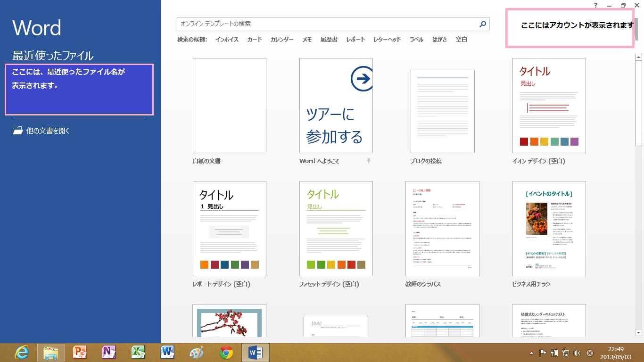
Task: Click the ラベル suggested search
Action: coord(416,40)
